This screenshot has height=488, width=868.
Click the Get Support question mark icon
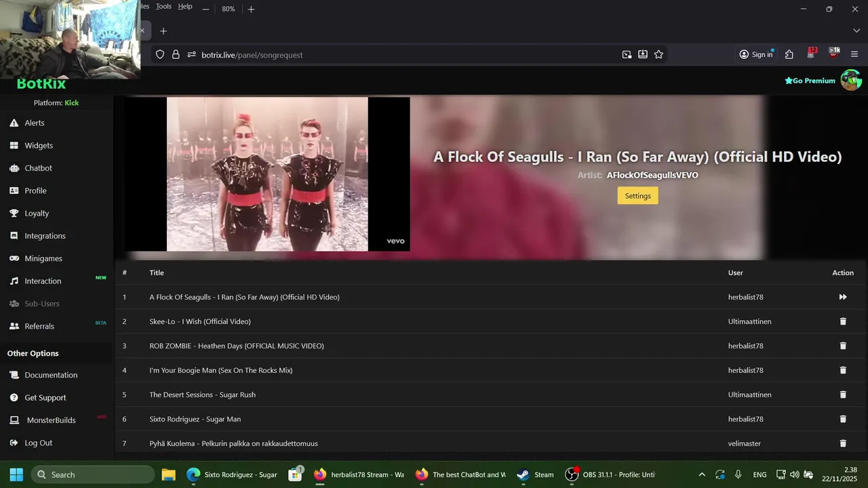click(14, 398)
